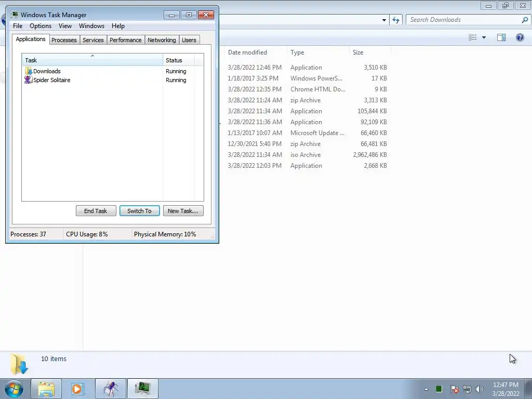Image resolution: width=532 pixels, height=399 pixels.
Task: Click the blue help icon in Explorer
Action: click(520, 37)
